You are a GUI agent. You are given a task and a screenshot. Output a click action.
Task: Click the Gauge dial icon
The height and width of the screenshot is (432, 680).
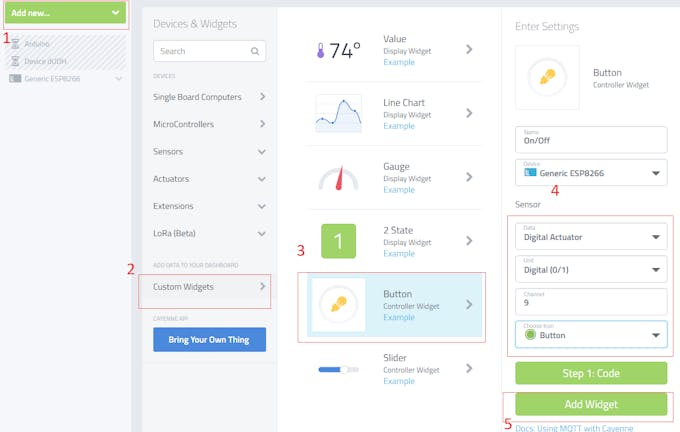338,178
